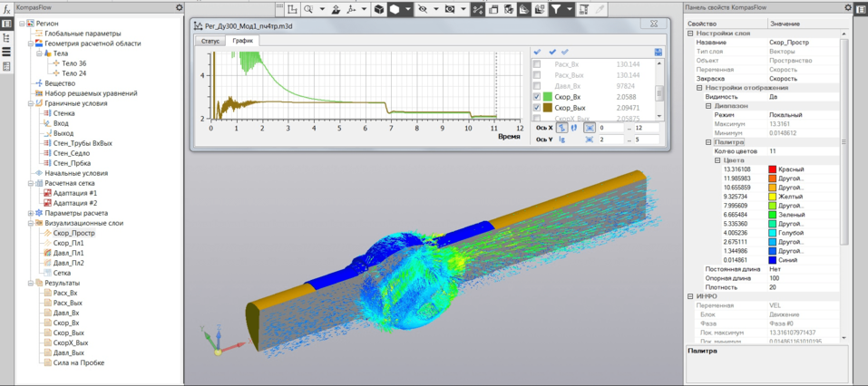Click the filter funnel icon in toolbar
The height and width of the screenshot is (386, 868).
pos(557,9)
